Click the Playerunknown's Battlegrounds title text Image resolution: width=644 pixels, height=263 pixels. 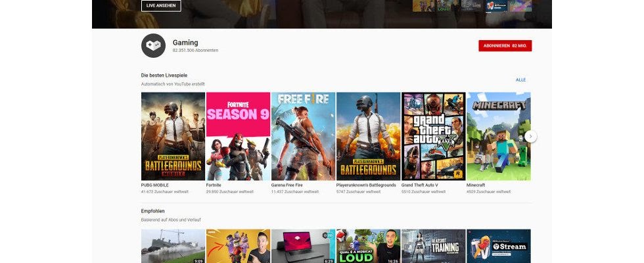point(366,185)
